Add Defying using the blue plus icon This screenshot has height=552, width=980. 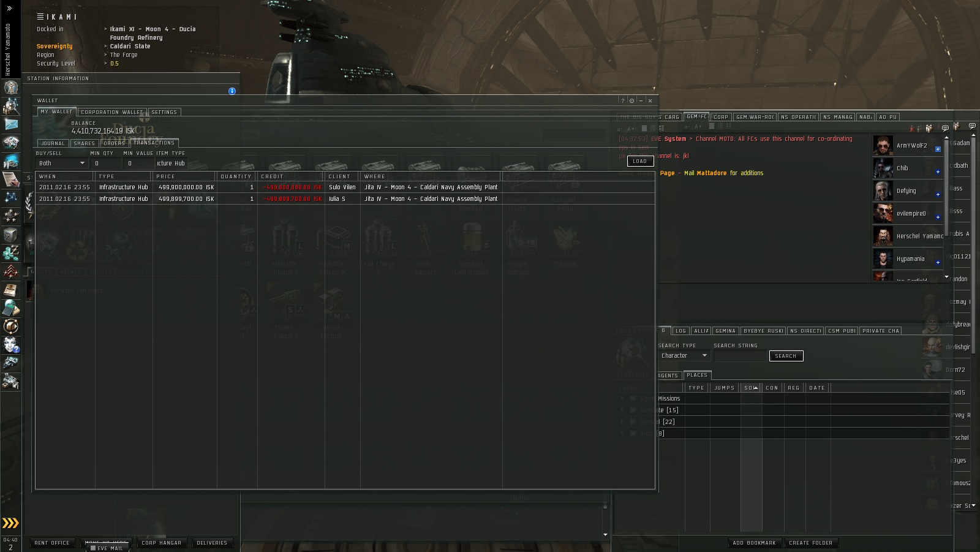pos(938,194)
